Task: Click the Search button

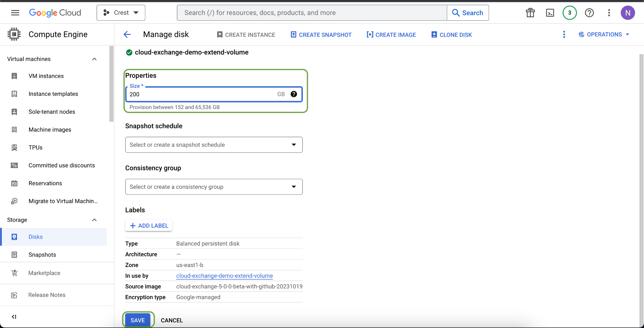Action: [x=468, y=13]
